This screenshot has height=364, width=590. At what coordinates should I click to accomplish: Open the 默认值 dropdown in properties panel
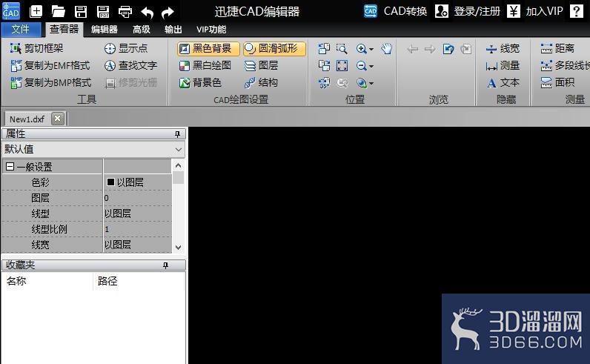point(179,150)
